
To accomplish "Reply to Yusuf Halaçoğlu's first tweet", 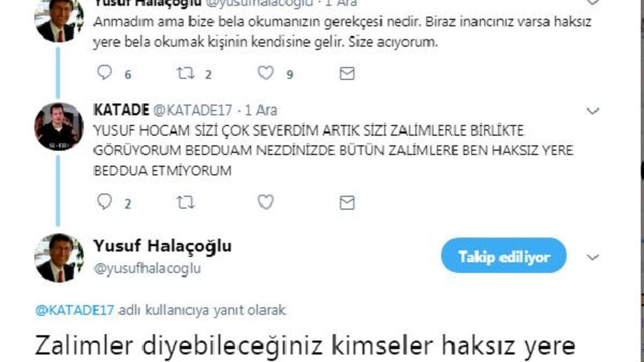I will [104, 73].
